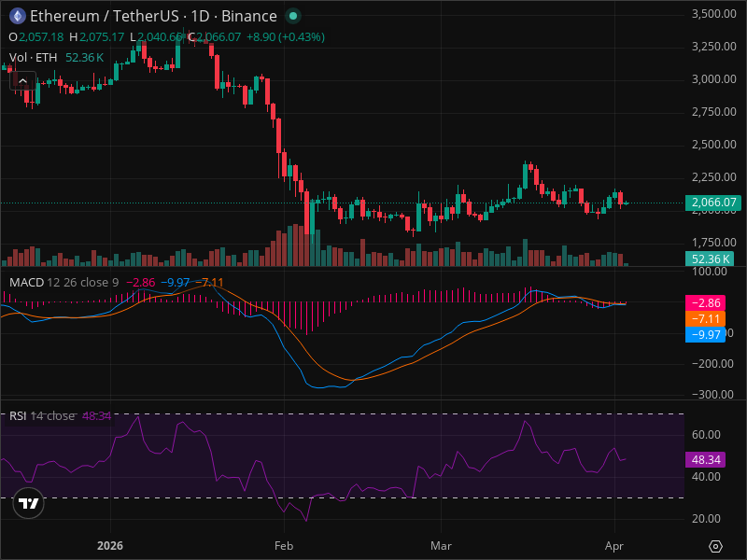
Task: Click the 2026 date label on time axis
Action: click(110, 546)
